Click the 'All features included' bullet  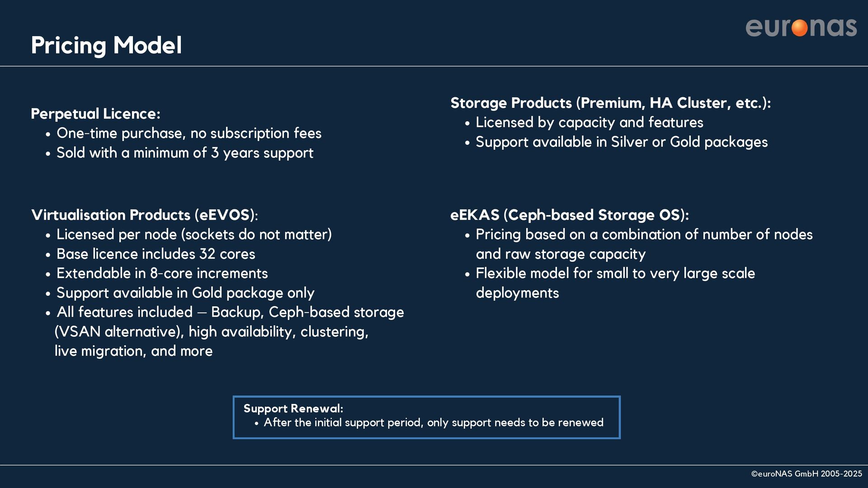pos(229,332)
